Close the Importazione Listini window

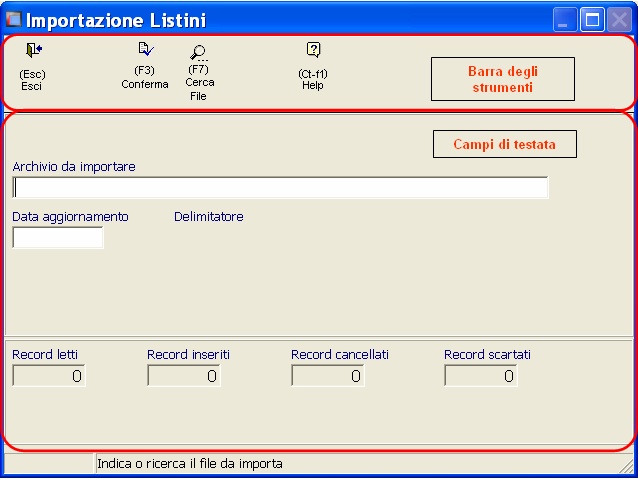coord(619,20)
